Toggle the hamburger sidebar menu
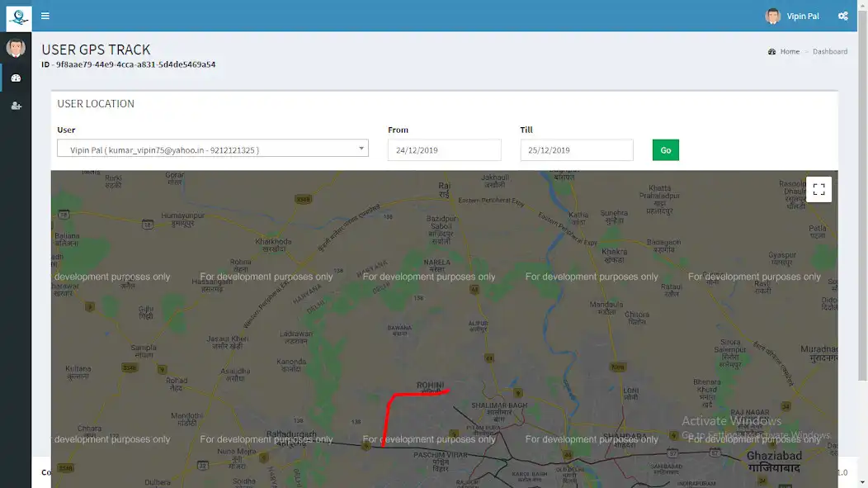The image size is (868, 488). [x=45, y=16]
